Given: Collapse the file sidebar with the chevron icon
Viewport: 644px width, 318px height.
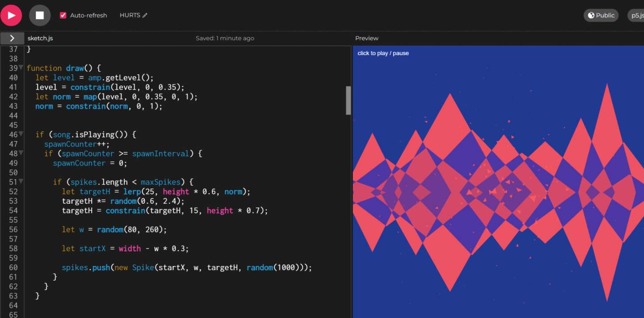Looking at the screenshot, I should click(12, 38).
